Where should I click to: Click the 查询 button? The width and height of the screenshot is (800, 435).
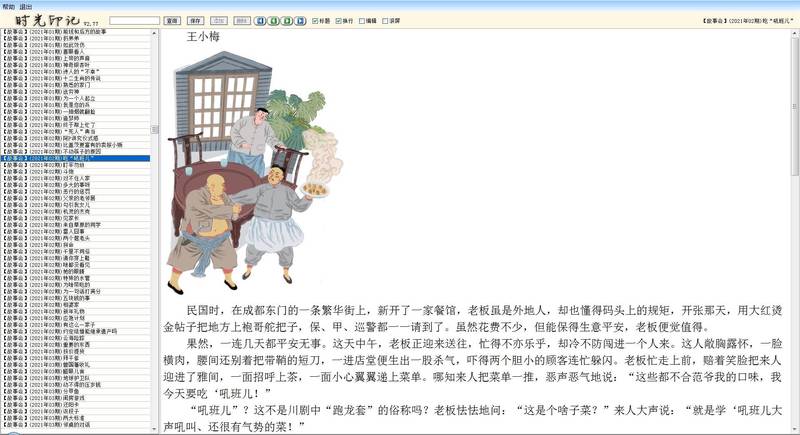click(x=172, y=21)
